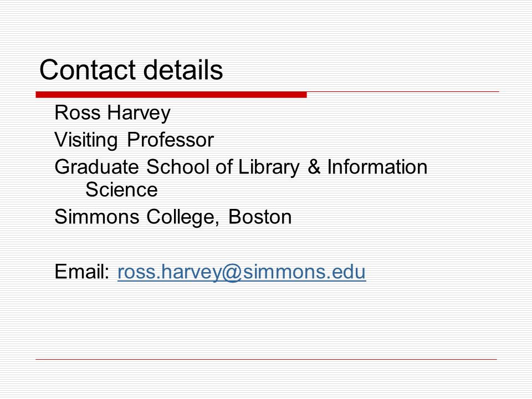
Task: Click the Email: label
Action: pos(82,272)
